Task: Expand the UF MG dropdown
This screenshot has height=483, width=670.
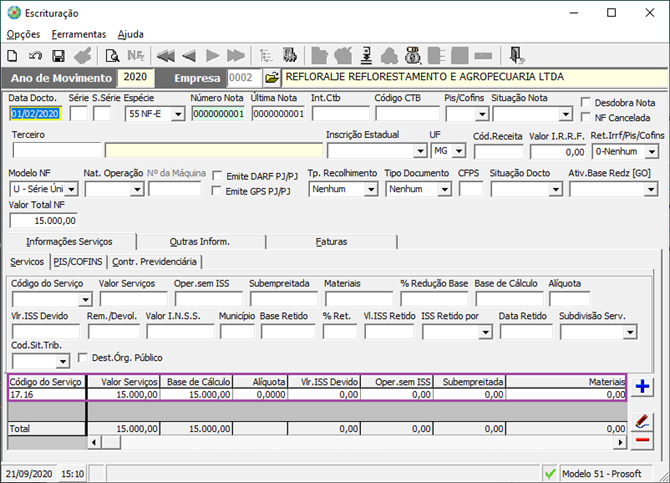Action: [458, 151]
